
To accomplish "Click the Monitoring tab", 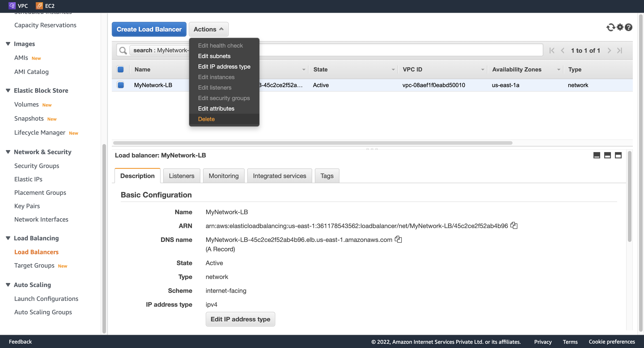I will [x=223, y=176].
